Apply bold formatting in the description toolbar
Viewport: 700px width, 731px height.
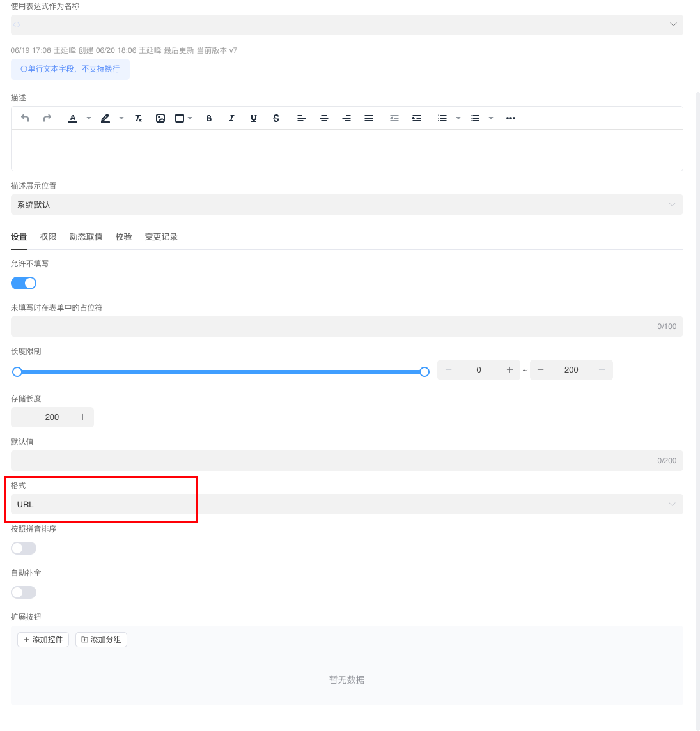click(209, 118)
